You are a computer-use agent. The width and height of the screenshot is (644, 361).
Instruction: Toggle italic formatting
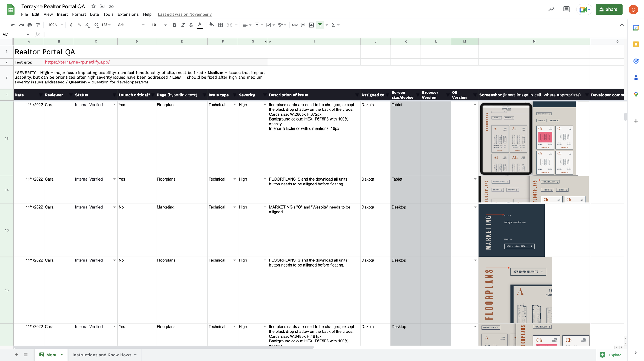point(183,25)
